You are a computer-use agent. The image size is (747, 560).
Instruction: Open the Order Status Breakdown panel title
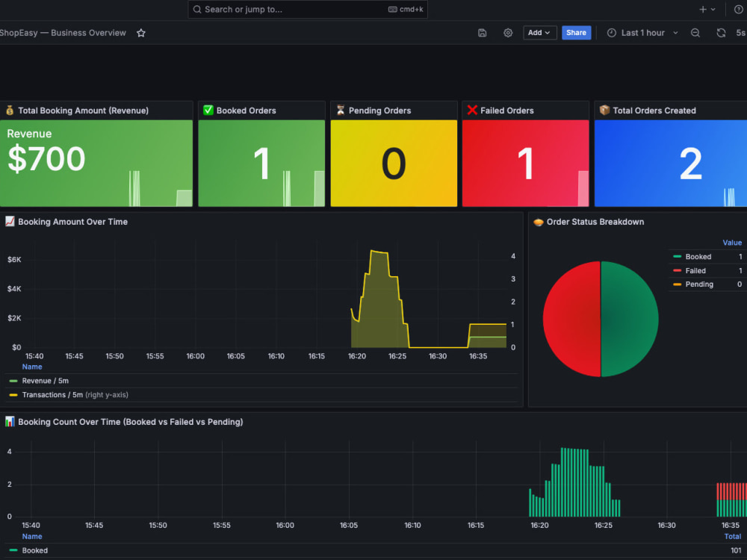click(x=595, y=222)
